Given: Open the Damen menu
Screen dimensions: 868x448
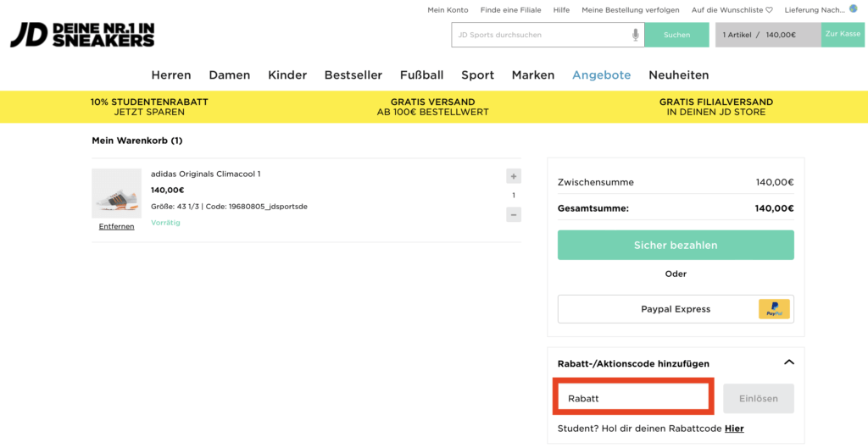Looking at the screenshot, I should click(x=229, y=75).
